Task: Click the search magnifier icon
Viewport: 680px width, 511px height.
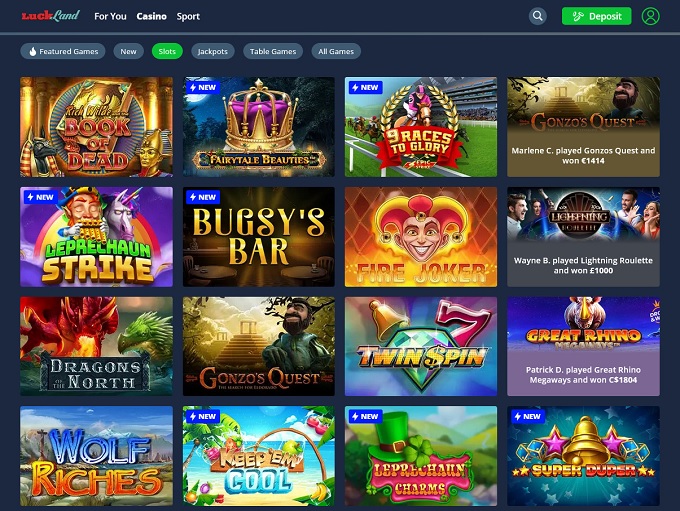Action: [537, 16]
